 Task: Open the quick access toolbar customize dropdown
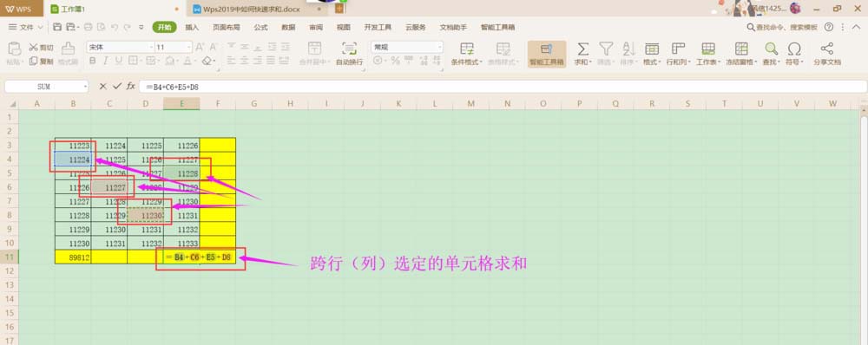[141, 27]
